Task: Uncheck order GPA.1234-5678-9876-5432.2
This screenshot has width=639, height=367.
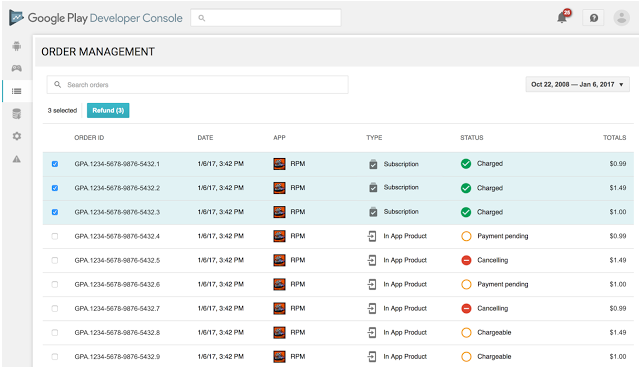Action: pyautogui.click(x=55, y=188)
